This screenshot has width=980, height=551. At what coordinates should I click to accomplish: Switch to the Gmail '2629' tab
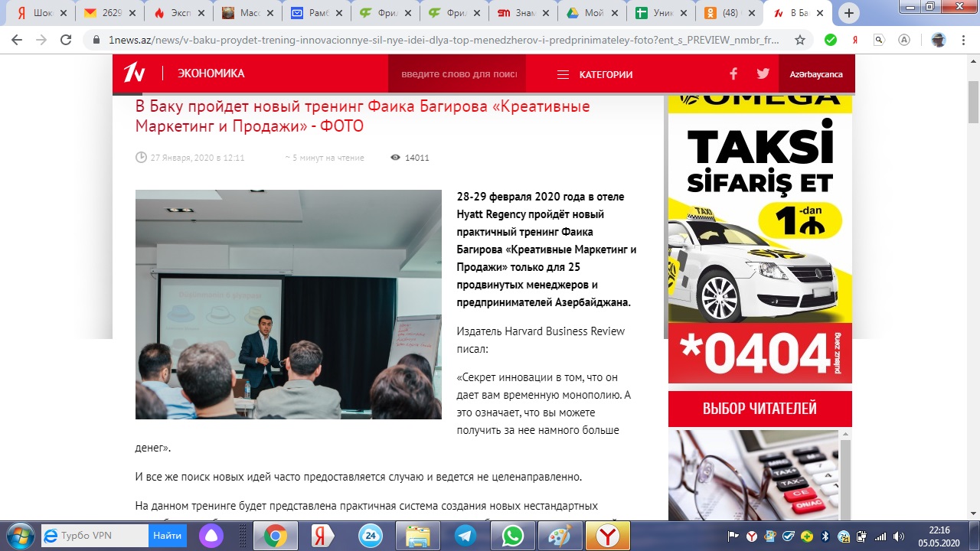(110, 13)
